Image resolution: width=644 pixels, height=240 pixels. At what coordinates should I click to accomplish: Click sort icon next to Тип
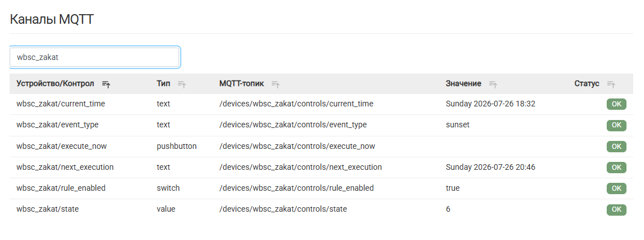[x=182, y=84]
